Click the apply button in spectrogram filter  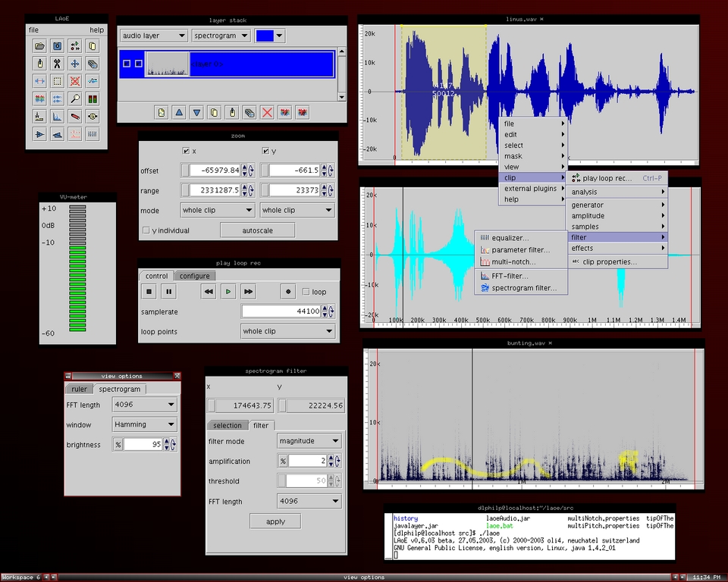(x=275, y=521)
